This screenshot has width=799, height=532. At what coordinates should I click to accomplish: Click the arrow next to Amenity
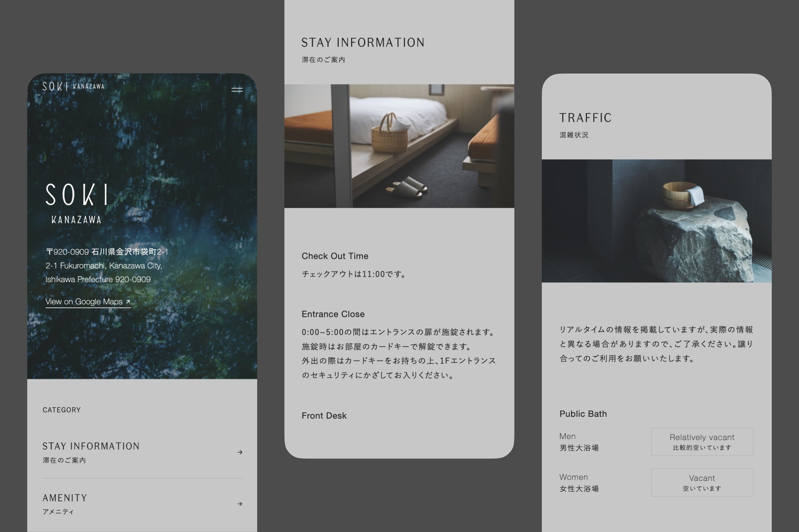point(240,504)
